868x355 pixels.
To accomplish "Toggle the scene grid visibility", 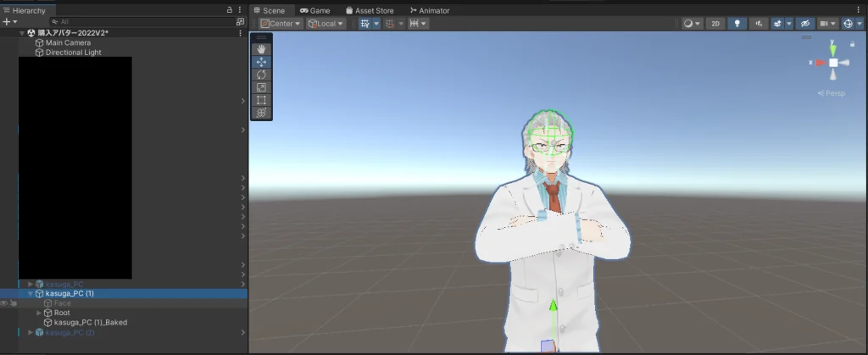I will click(364, 23).
